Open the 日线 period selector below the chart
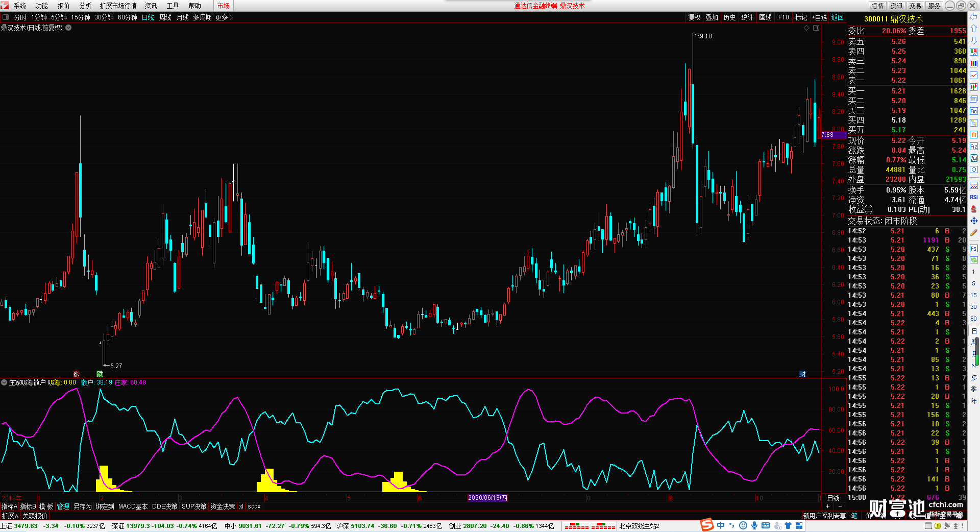 pyautogui.click(x=833, y=498)
